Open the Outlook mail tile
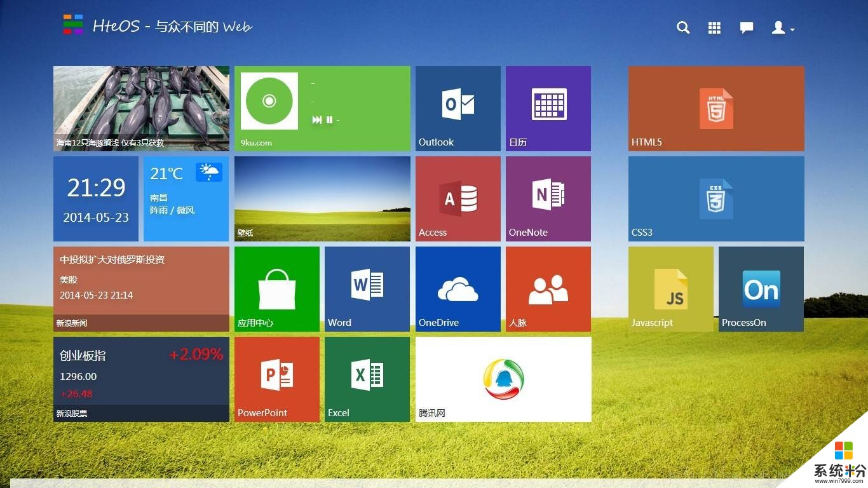The image size is (868, 488). (x=458, y=108)
